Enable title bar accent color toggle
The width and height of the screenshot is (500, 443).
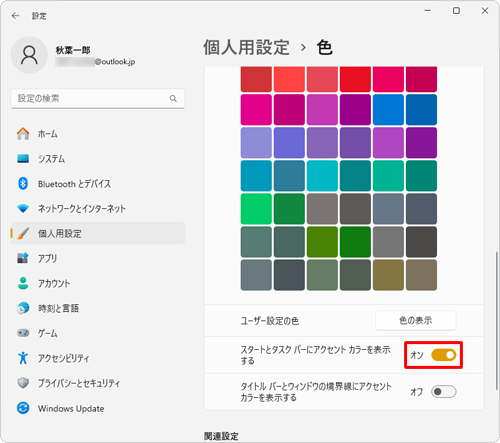pos(444,391)
